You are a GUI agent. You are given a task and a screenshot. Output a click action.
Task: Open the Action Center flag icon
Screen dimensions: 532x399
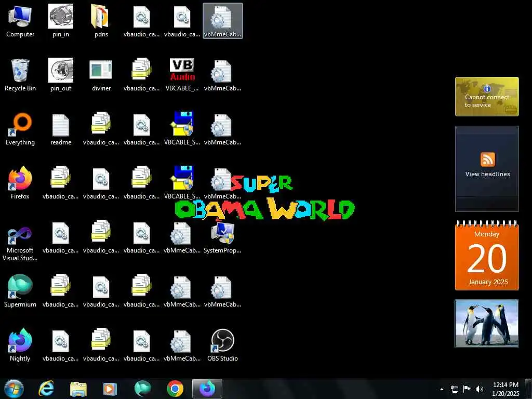(x=467, y=389)
